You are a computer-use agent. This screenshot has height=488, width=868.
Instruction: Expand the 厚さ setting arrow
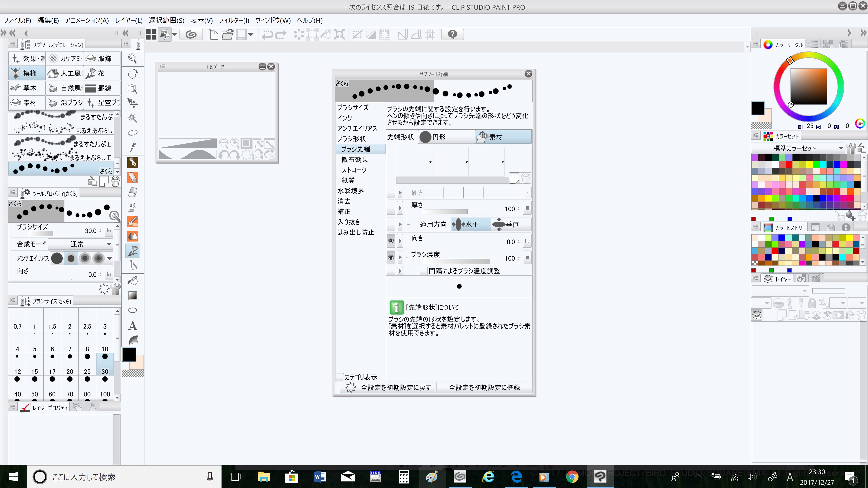pos(400,208)
